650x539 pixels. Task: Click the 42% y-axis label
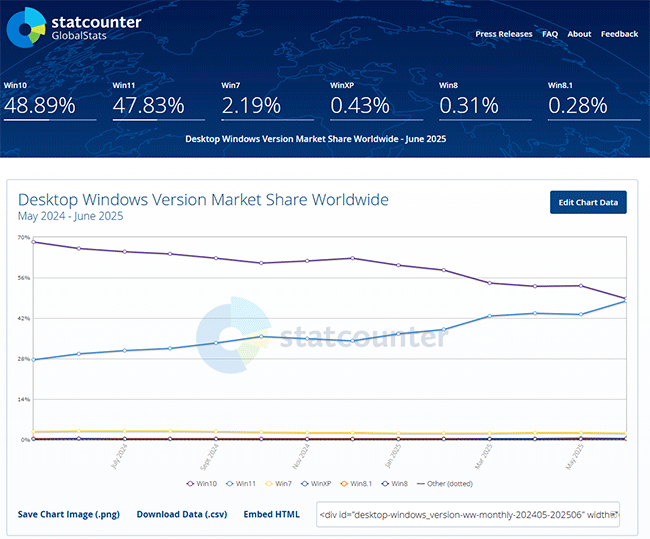pyautogui.click(x=24, y=318)
